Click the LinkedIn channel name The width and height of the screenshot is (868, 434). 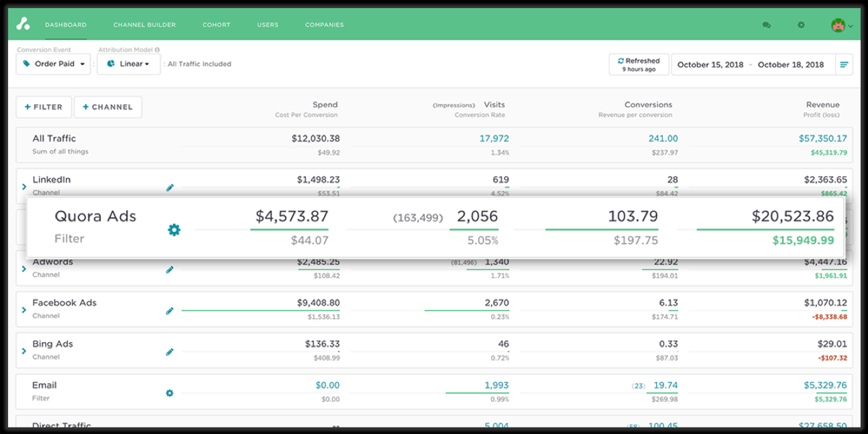pyautogui.click(x=51, y=180)
